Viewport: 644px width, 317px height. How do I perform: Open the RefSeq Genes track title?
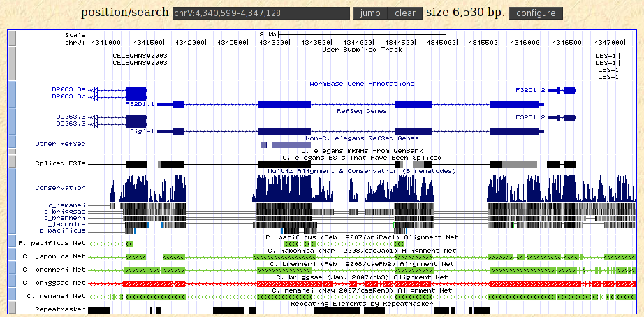coord(362,111)
